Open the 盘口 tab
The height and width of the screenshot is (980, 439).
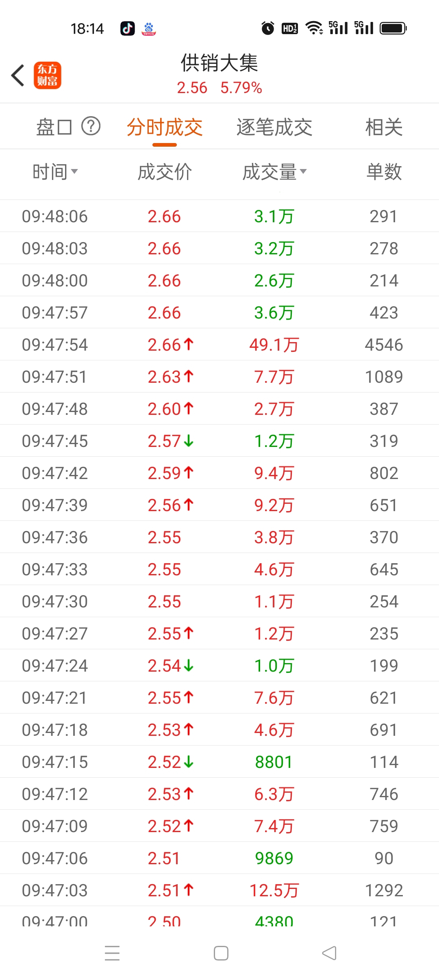[x=54, y=127]
